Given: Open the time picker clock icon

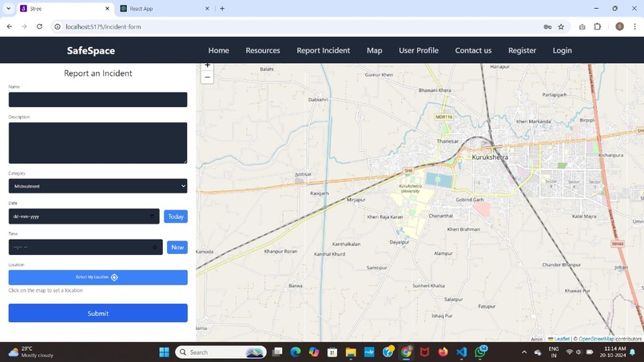Looking at the screenshot, I should pos(155,248).
